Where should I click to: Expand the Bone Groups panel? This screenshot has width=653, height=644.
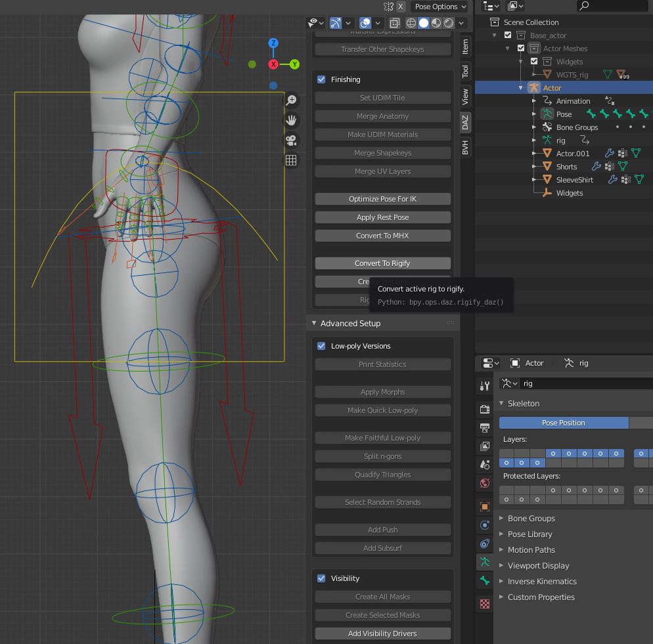coord(531,519)
